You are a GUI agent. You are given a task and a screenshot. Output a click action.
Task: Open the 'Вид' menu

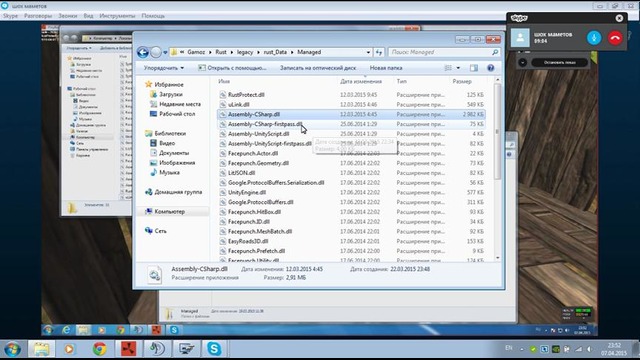point(89,16)
